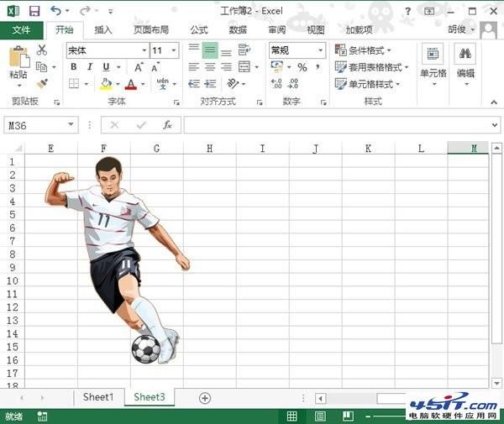Toggle center horizontal alignment
The height and width of the screenshot is (424, 504).
[210, 67]
